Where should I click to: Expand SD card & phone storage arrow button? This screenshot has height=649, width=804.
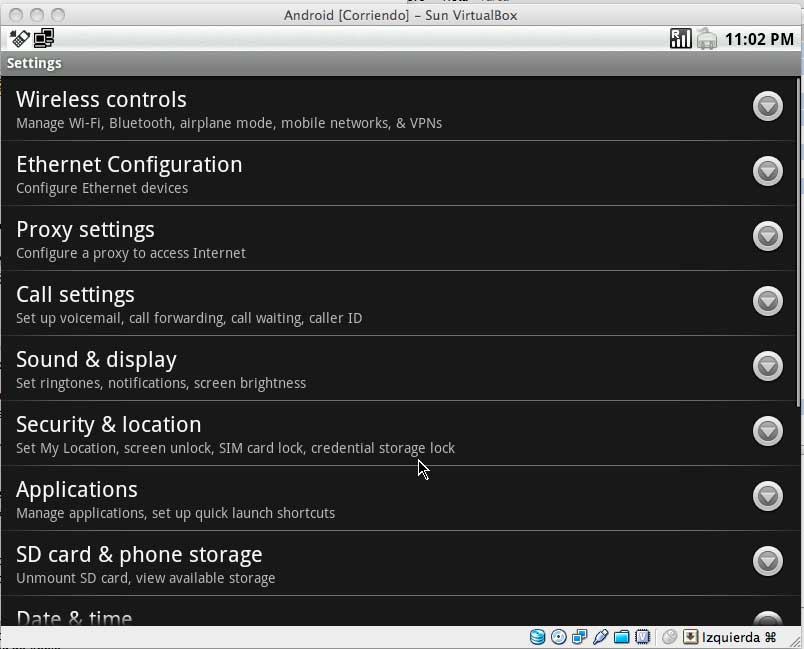(768, 561)
